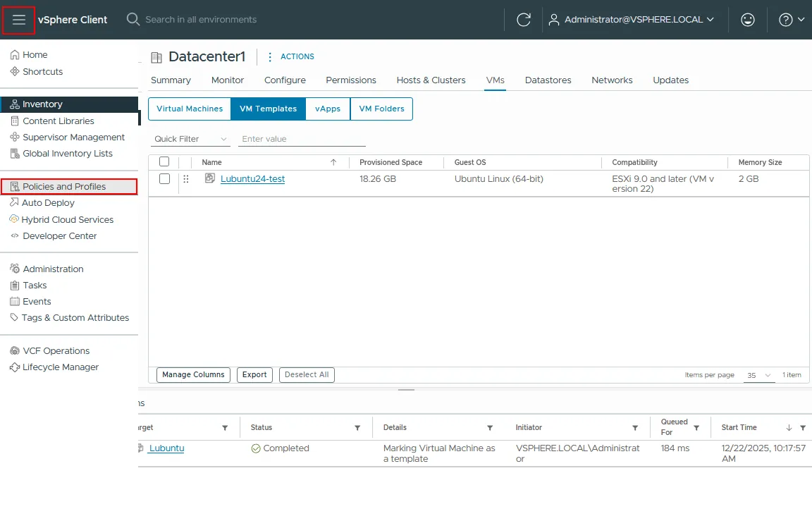Screen dimensions: 812x521
Task: Click the Auto Deploy icon
Action: (x=15, y=202)
